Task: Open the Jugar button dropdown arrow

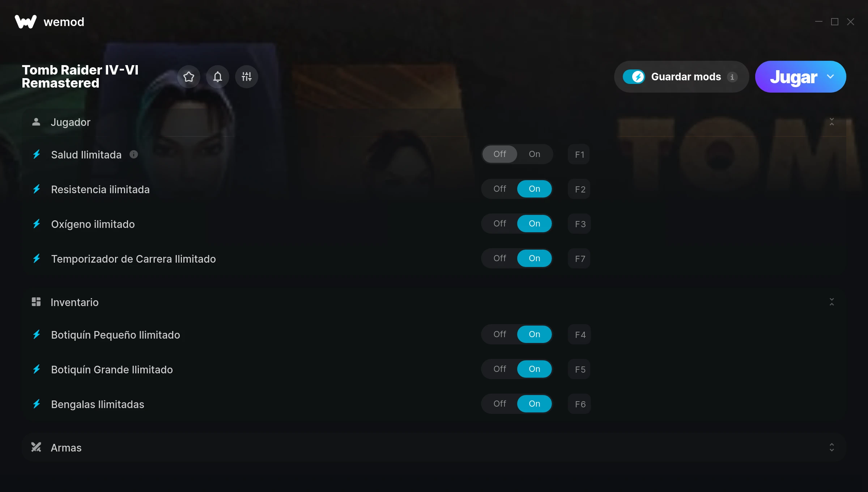Action: pyautogui.click(x=831, y=77)
